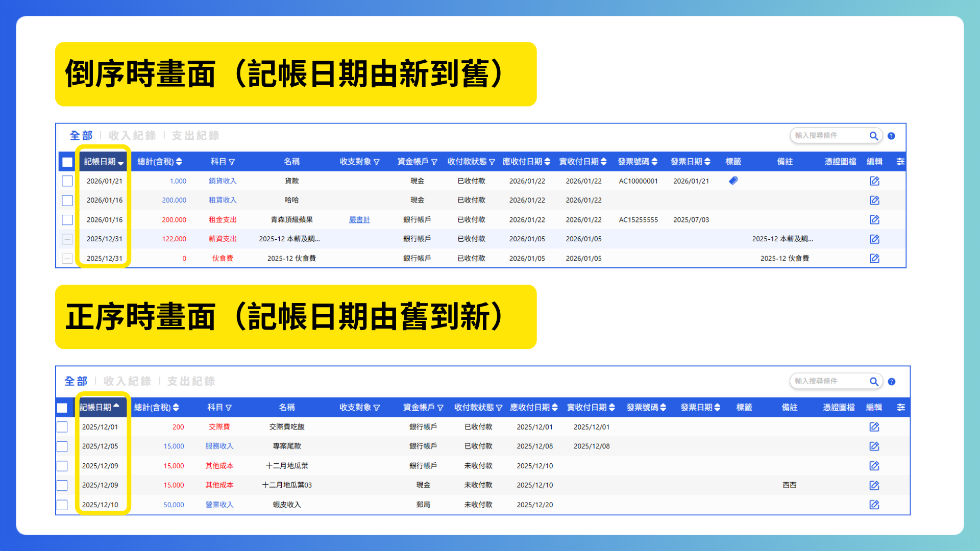Sort by 總計(含稅) in top table header

pyautogui.click(x=179, y=162)
